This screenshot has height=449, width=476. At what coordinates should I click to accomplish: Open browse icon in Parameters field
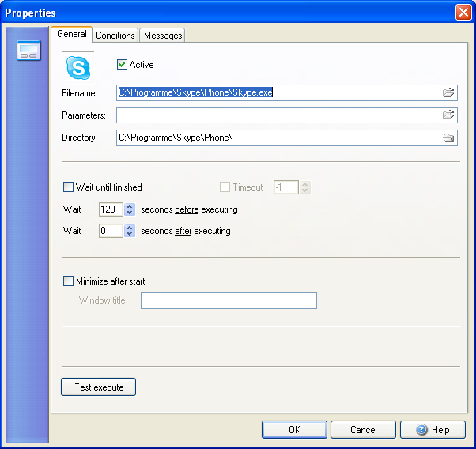pos(448,115)
